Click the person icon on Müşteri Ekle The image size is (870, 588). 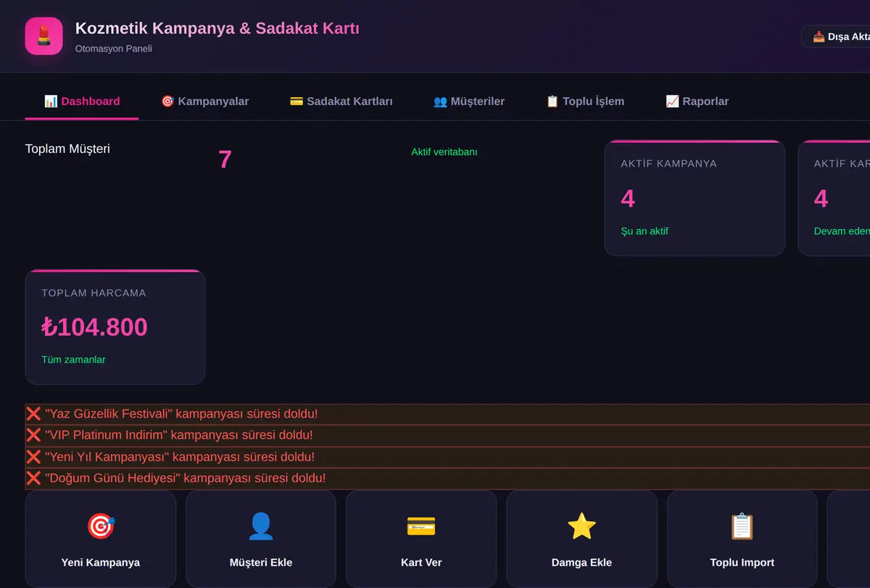coord(261,526)
